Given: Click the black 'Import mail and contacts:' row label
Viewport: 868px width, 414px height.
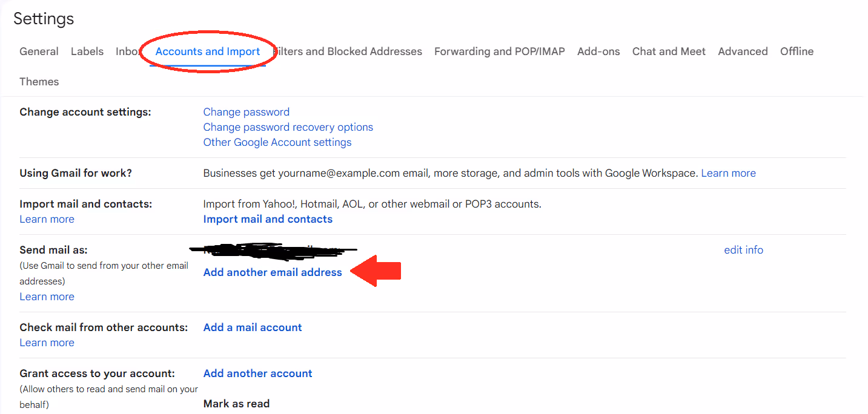Looking at the screenshot, I should point(86,204).
